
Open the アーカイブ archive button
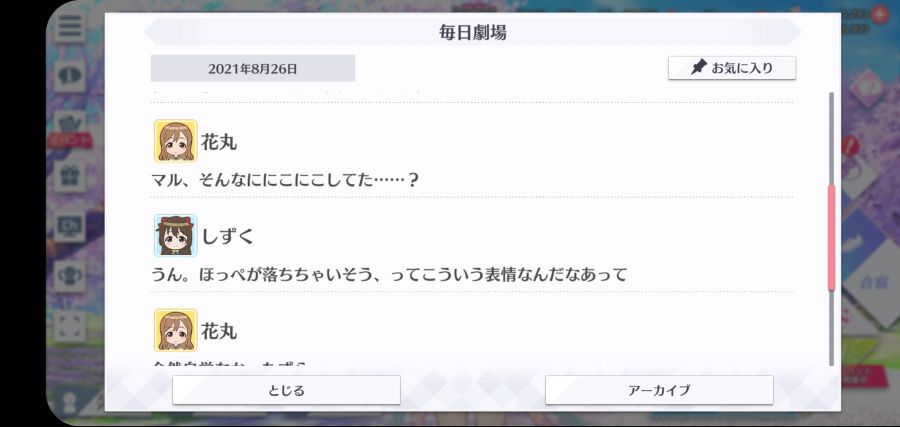coord(659,390)
